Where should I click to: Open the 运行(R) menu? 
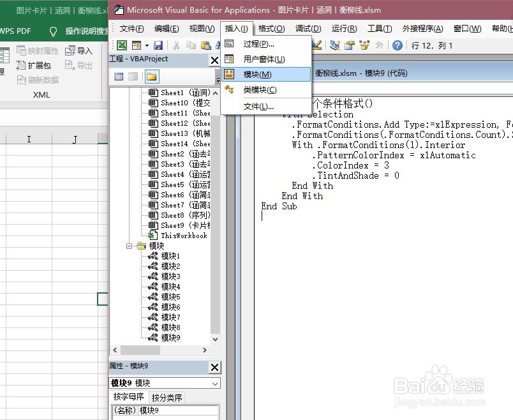(x=344, y=29)
